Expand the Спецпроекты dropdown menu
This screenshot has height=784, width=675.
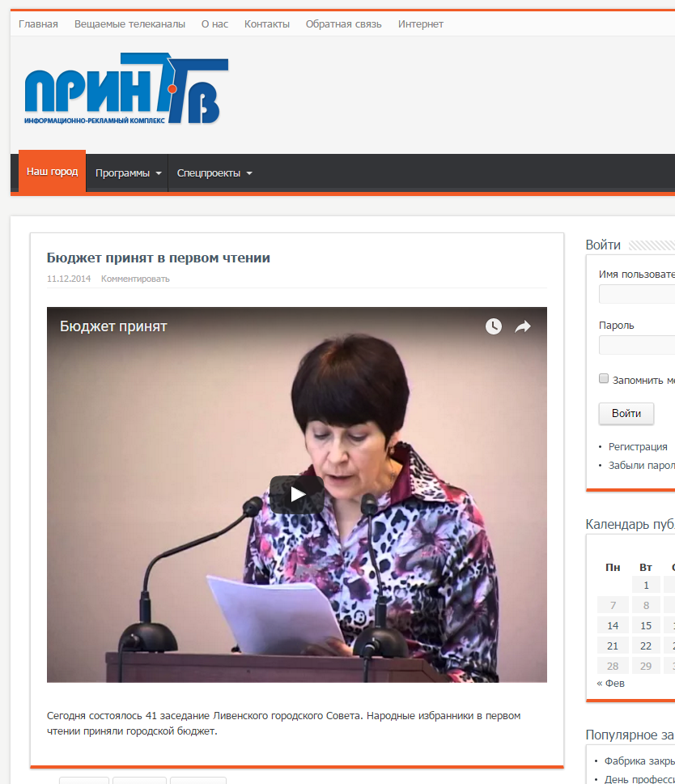[214, 173]
